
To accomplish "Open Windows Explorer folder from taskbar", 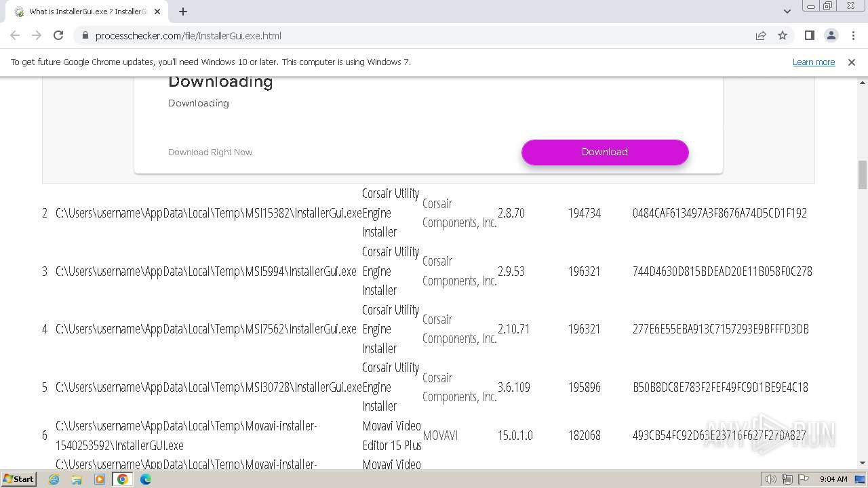I will pyautogui.click(x=77, y=479).
